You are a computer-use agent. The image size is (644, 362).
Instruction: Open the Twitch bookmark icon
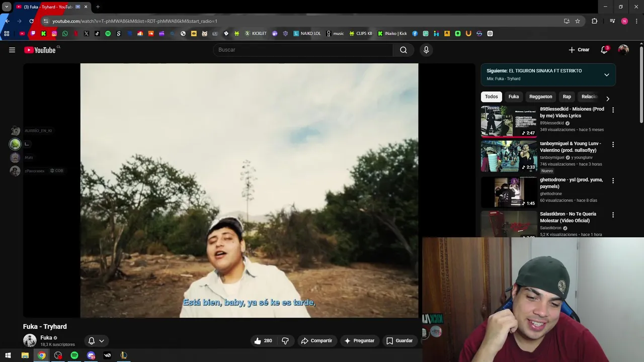click(33, 34)
